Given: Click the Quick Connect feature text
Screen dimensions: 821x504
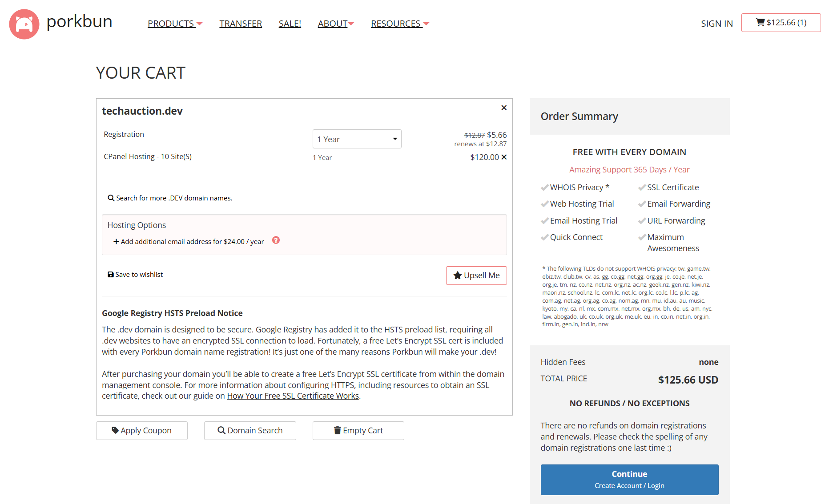Looking at the screenshot, I should tap(576, 237).
